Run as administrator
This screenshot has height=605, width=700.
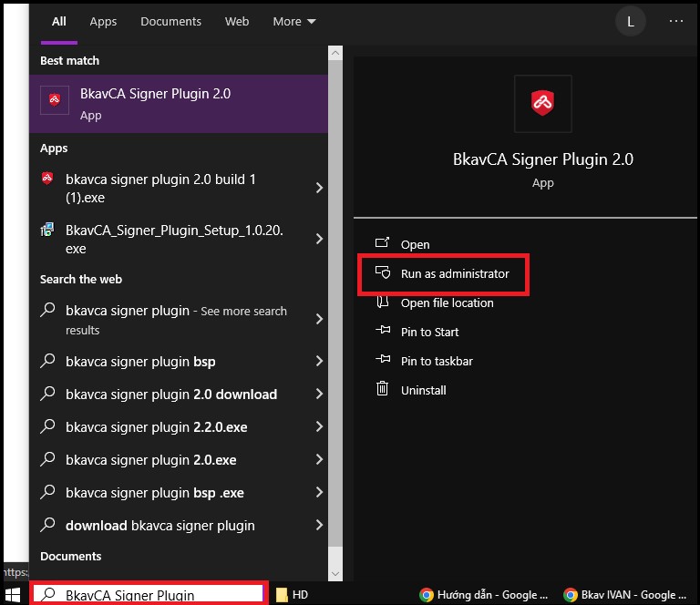tap(454, 273)
